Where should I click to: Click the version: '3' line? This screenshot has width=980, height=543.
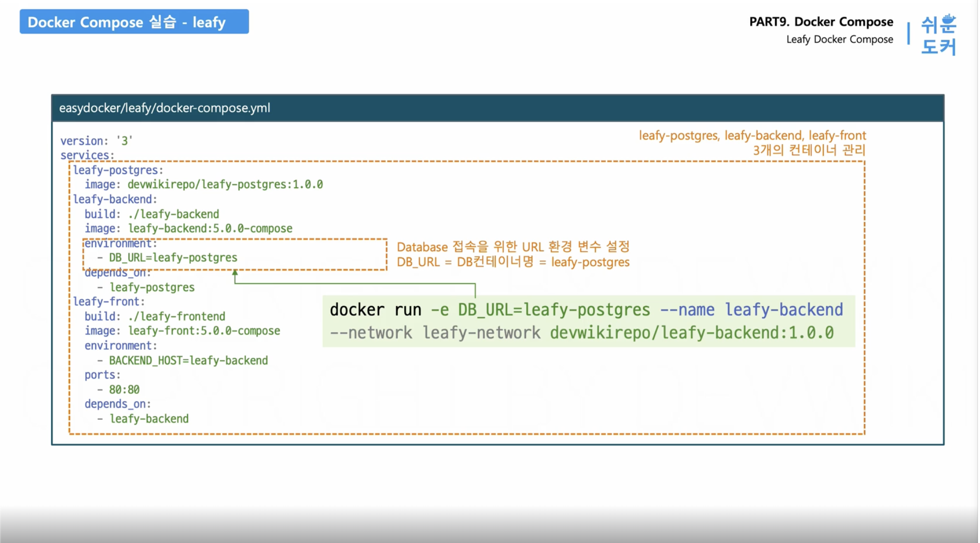96,141
